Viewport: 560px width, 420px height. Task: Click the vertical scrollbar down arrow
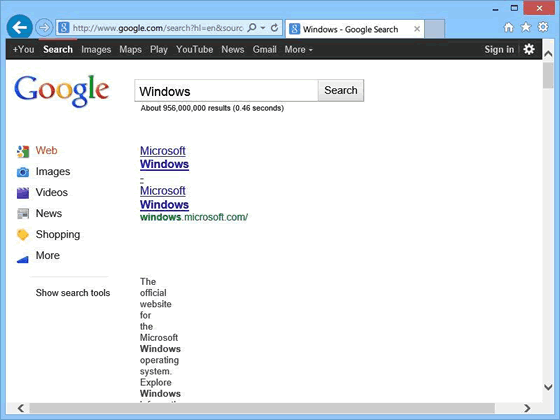548,387
